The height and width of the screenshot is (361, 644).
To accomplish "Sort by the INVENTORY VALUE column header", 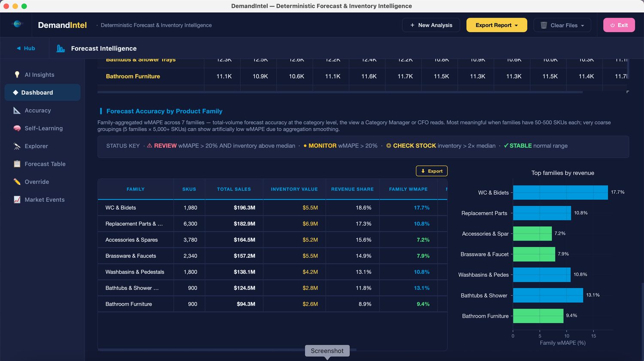I will click(x=294, y=189).
